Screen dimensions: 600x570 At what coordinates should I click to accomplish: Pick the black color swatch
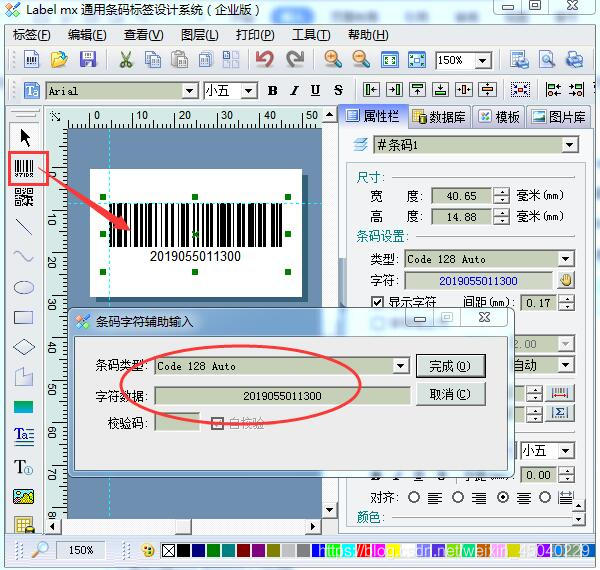coord(183,550)
